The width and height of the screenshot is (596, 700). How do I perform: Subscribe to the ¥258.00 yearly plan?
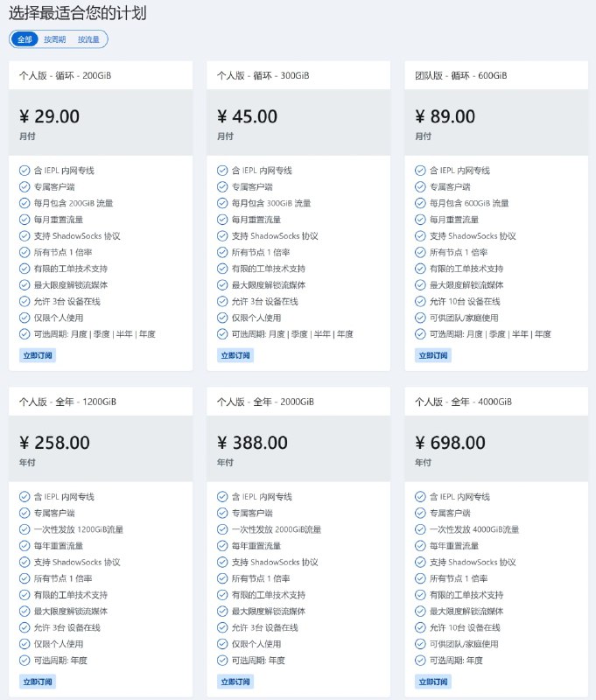38,682
